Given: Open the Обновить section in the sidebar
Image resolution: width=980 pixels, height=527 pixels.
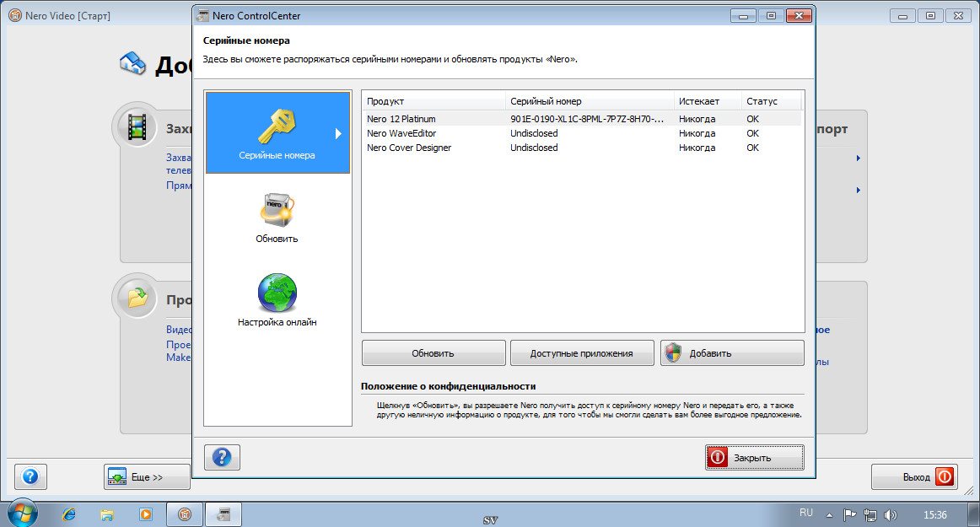Looking at the screenshot, I should 277,218.
